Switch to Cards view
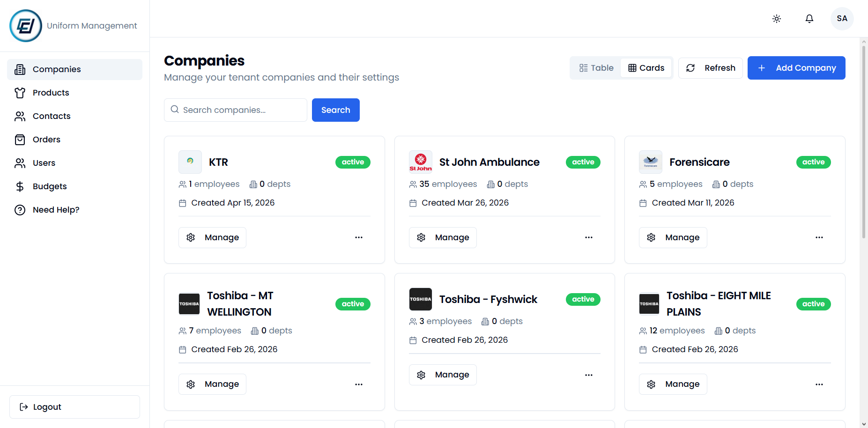 [646, 68]
